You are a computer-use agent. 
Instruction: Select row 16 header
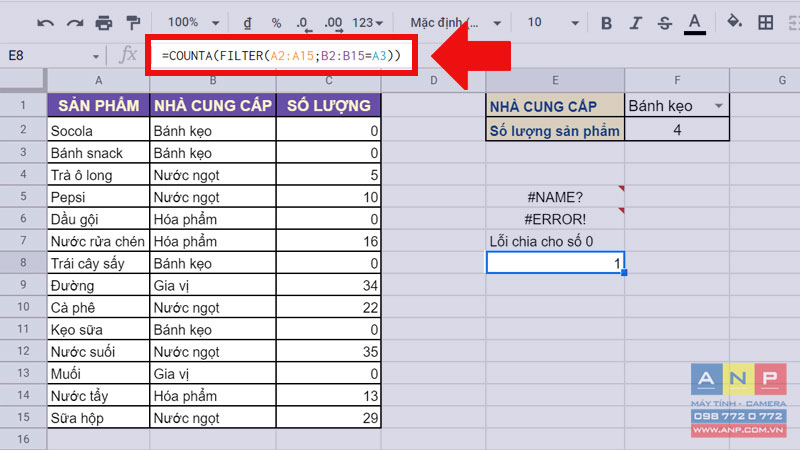coord(23,439)
